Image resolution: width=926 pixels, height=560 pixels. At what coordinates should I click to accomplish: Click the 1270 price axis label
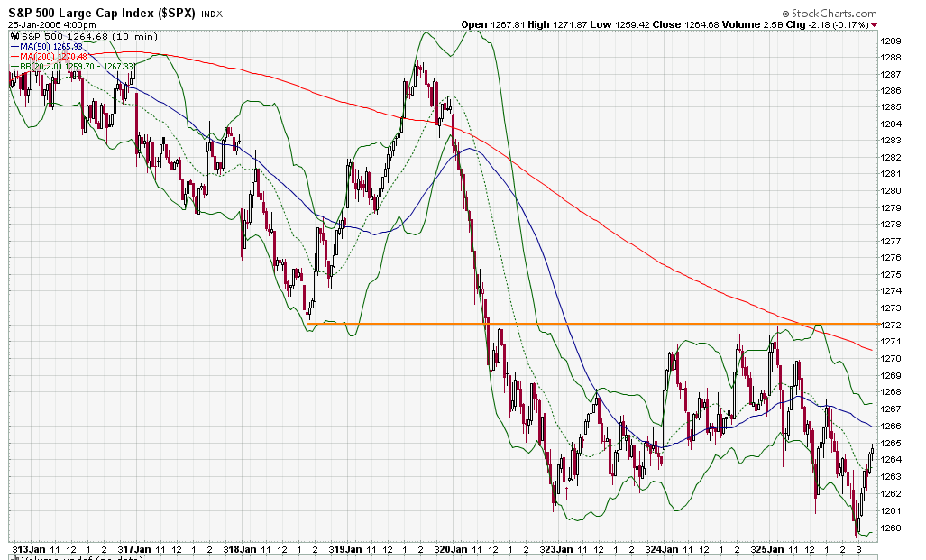click(891, 358)
